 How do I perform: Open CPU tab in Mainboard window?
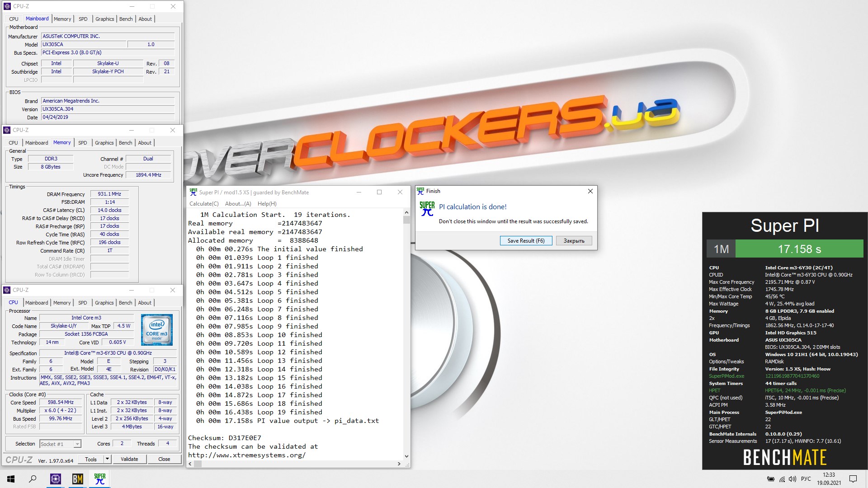(14, 19)
